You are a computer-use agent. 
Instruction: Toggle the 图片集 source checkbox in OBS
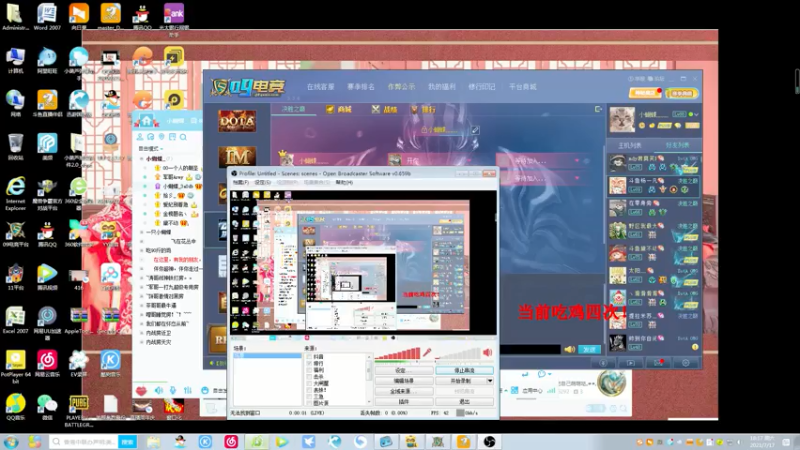(x=309, y=403)
